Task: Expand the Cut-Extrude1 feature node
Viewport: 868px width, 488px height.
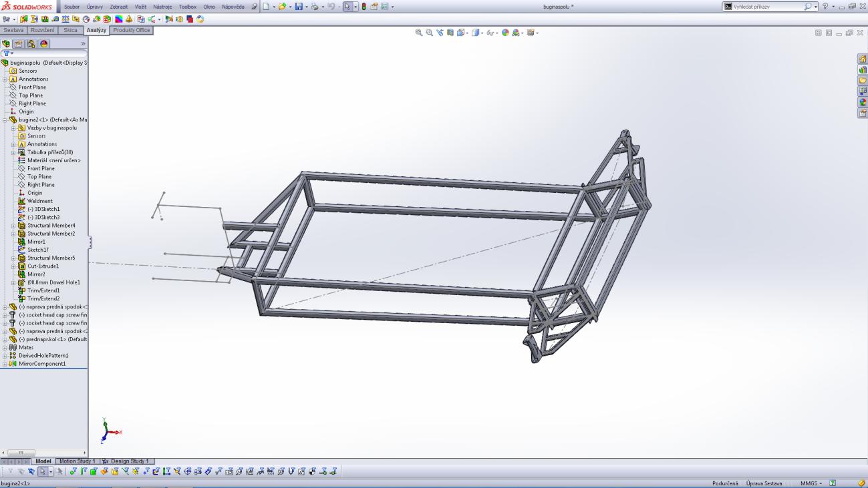Action: (x=13, y=266)
